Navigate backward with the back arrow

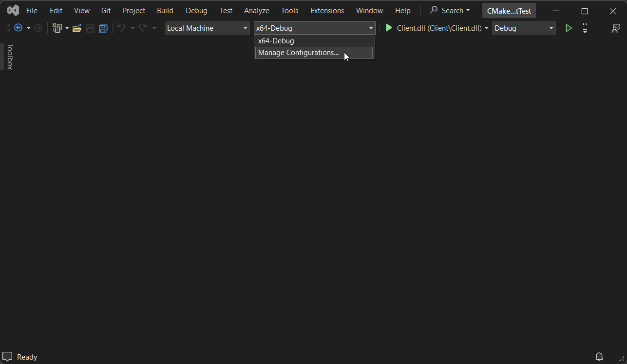click(x=19, y=28)
